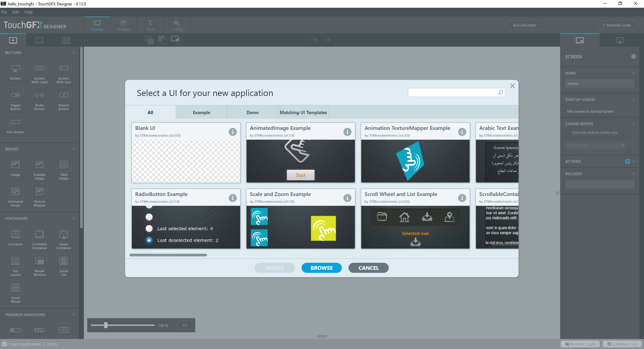
Task: Click the add action plus icon
Action: (627, 161)
